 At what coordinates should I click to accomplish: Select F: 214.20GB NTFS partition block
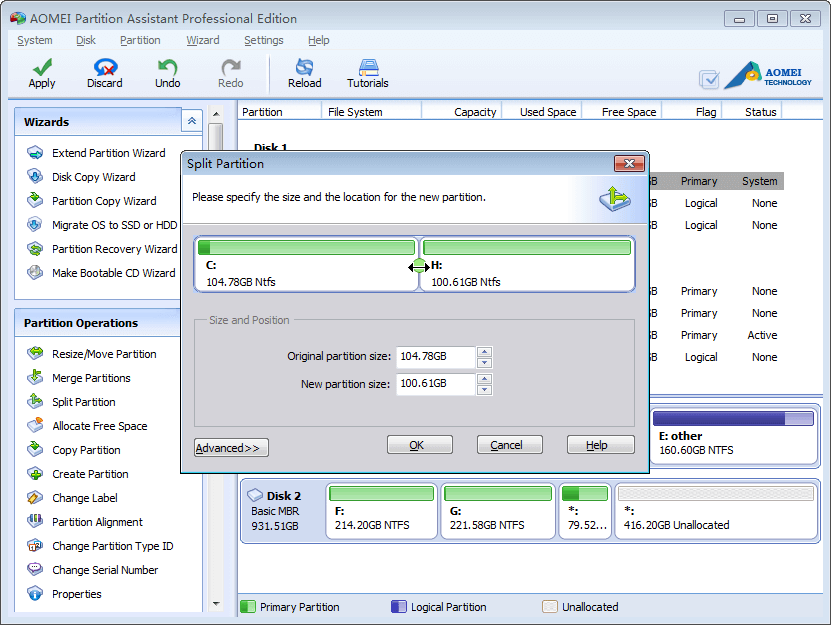click(382, 510)
